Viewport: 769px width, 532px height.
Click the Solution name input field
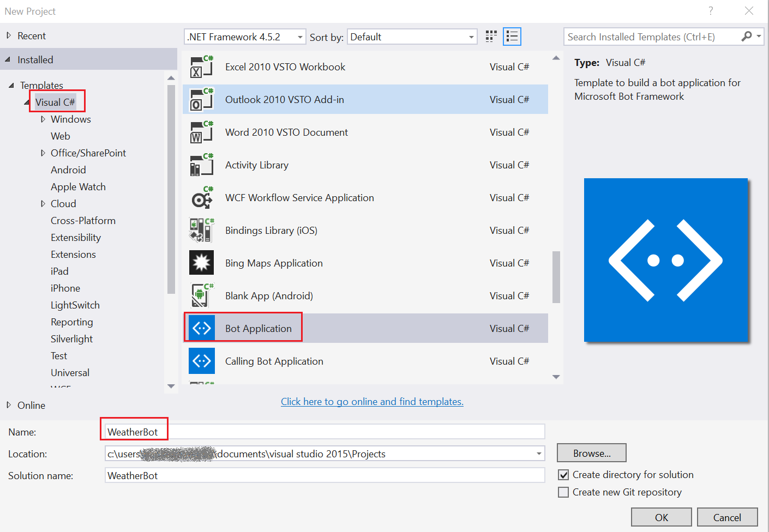[325, 475]
